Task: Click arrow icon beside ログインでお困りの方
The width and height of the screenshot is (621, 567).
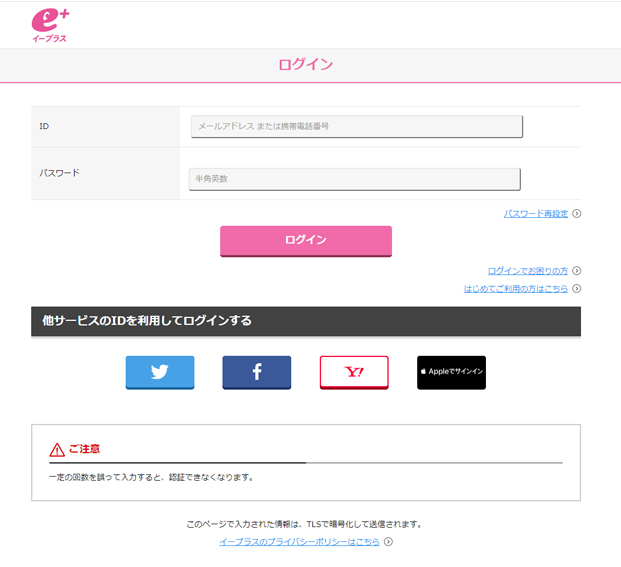Action: pyautogui.click(x=577, y=270)
